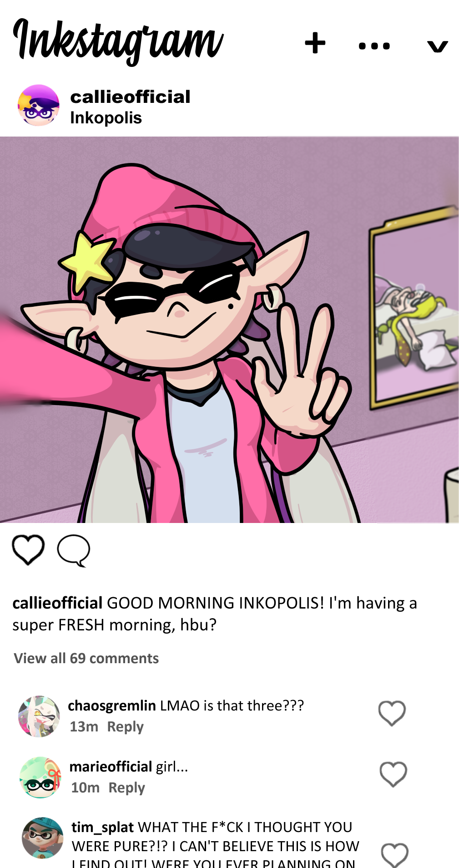The width and height of the screenshot is (459, 868).
Task: Like tim_splat's comment with the heart
Action: (x=395, y=855)
